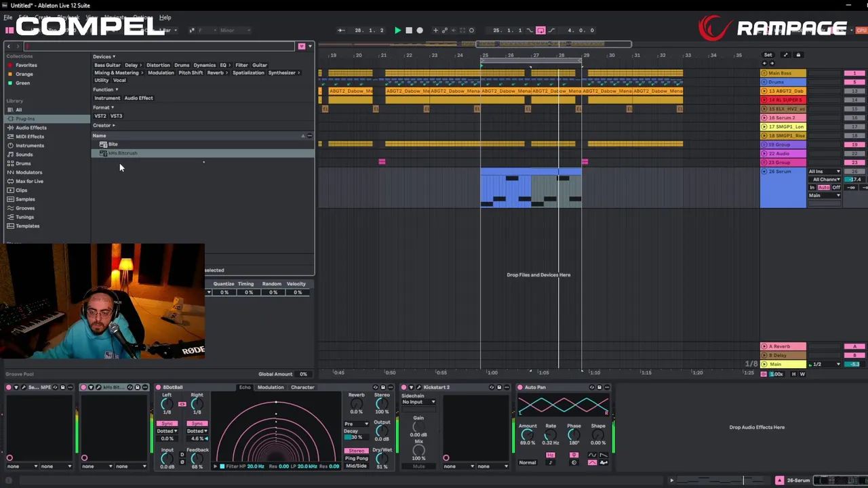Show All items in the Library
Screen dimensions: 868x488
[18, 110]
